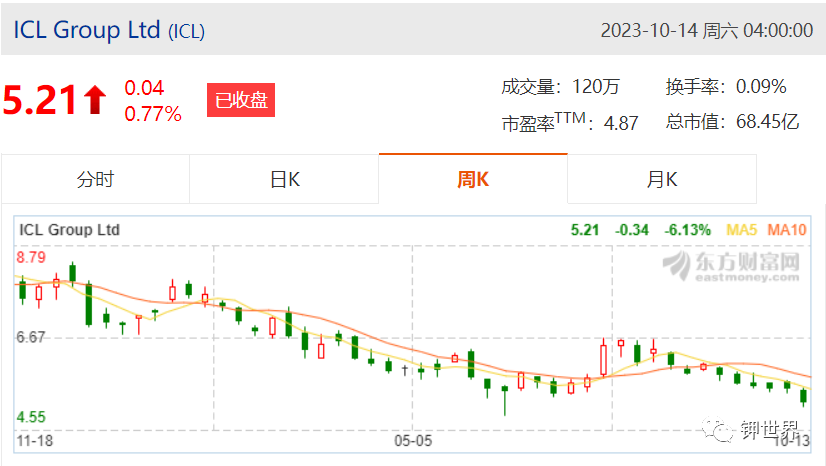Switch to the 月K monthly tab
Viewport: 826px width, 466px height.
pyautogui.click(x=662, y=180)
